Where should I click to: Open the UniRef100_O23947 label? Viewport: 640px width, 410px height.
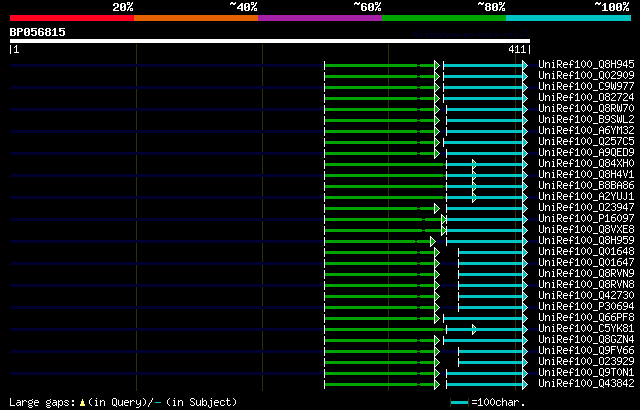(x=586, y=208)
